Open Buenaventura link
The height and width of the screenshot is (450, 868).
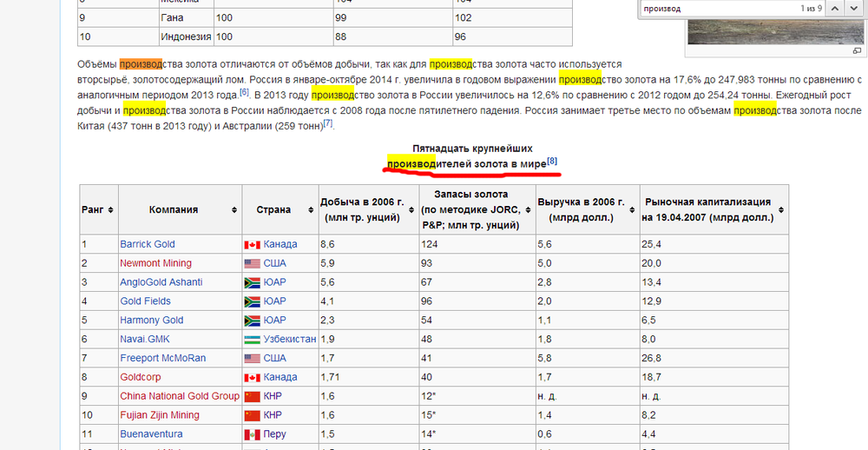tap(151, 434)
